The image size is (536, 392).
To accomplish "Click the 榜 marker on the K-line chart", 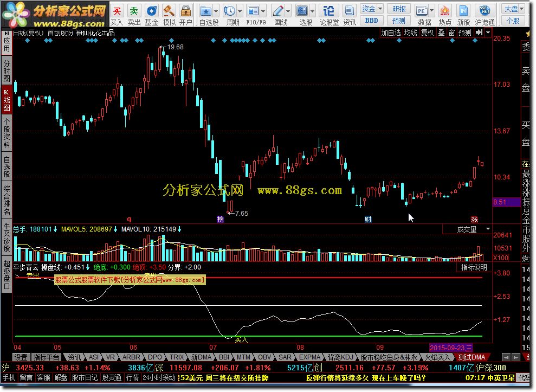I will (x=221, y=219).
